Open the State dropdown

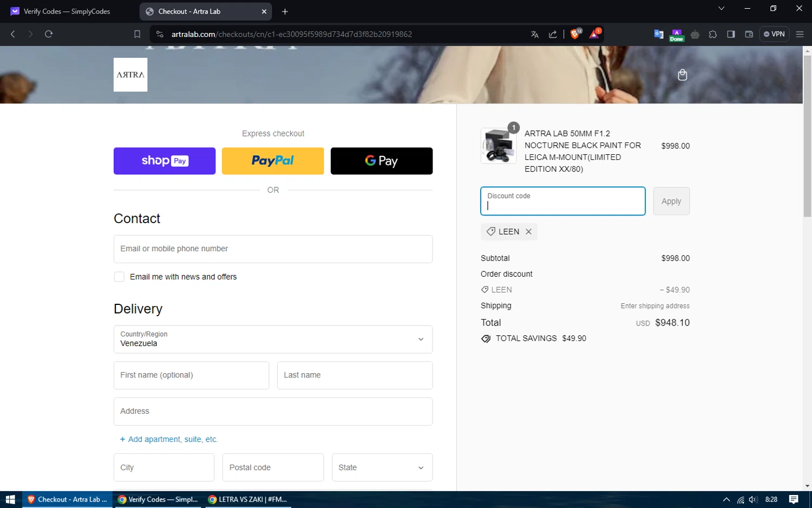[x=382, y=467]
